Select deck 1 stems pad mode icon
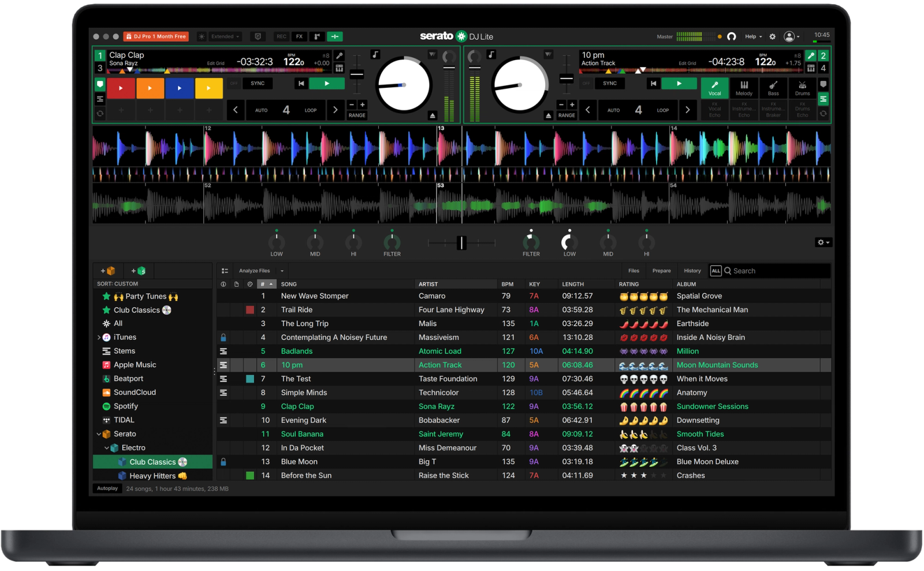Image resolution: width=924 pixels, height=571 pixels. 100,99
